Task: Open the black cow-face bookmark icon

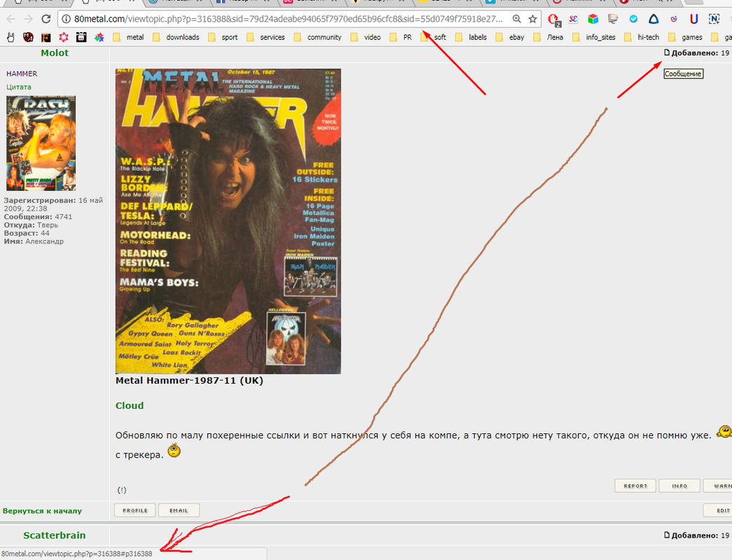Action: pyautogui.click(x=81, y=37)
